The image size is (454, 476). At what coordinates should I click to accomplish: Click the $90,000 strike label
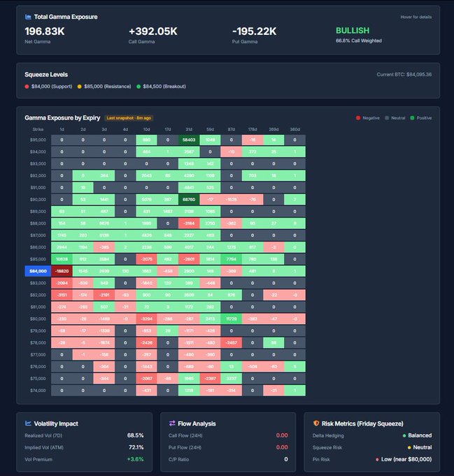coord(38,199)
